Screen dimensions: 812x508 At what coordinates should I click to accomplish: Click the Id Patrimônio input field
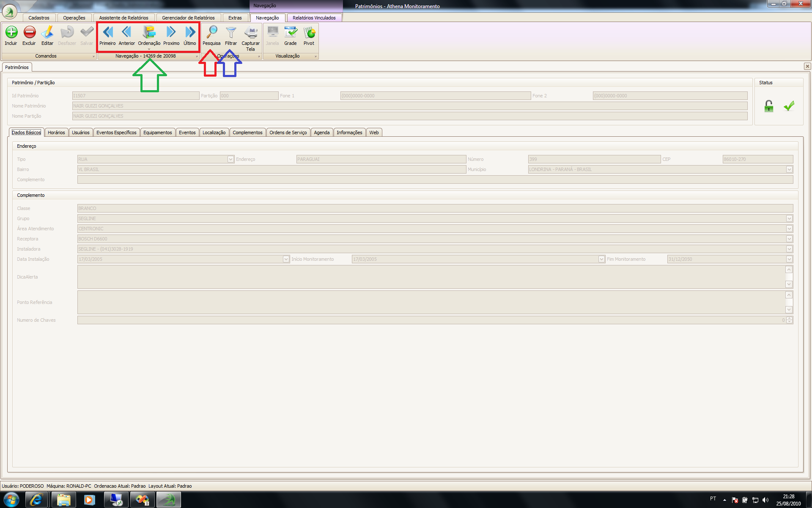click(x=135, y=96)
